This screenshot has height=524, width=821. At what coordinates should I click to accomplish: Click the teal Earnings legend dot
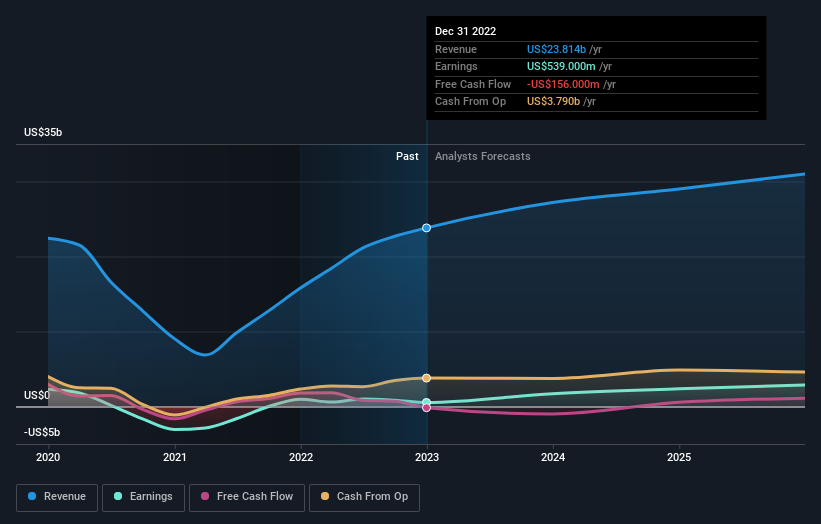click(118, 496)
